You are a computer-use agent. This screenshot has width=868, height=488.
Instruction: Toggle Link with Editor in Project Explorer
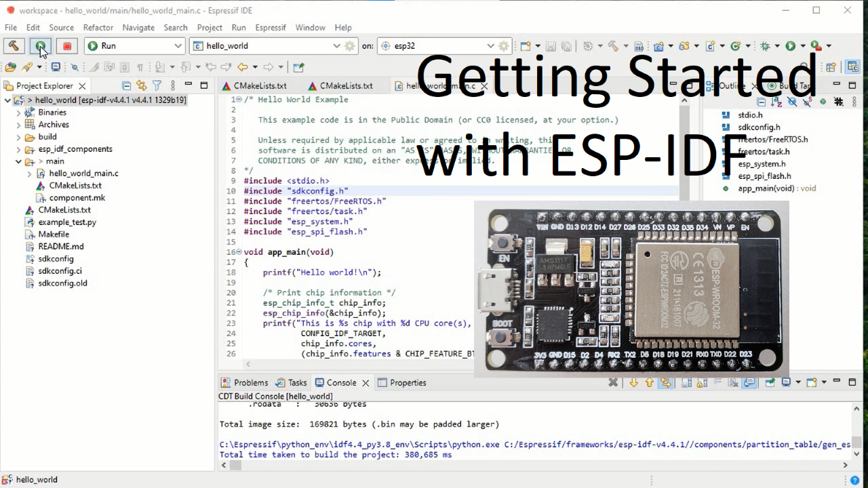click(141, 86)
